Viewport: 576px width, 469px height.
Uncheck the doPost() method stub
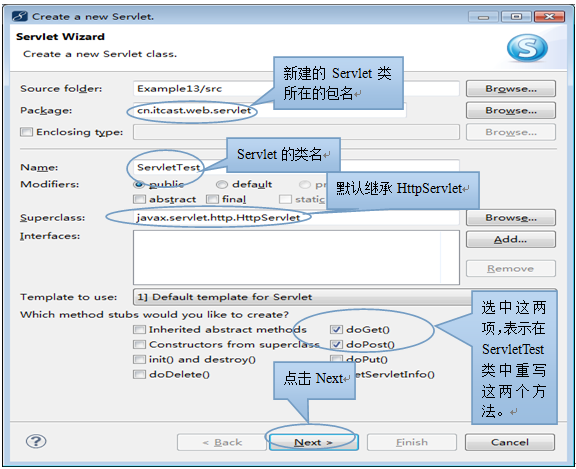(336, 344)
